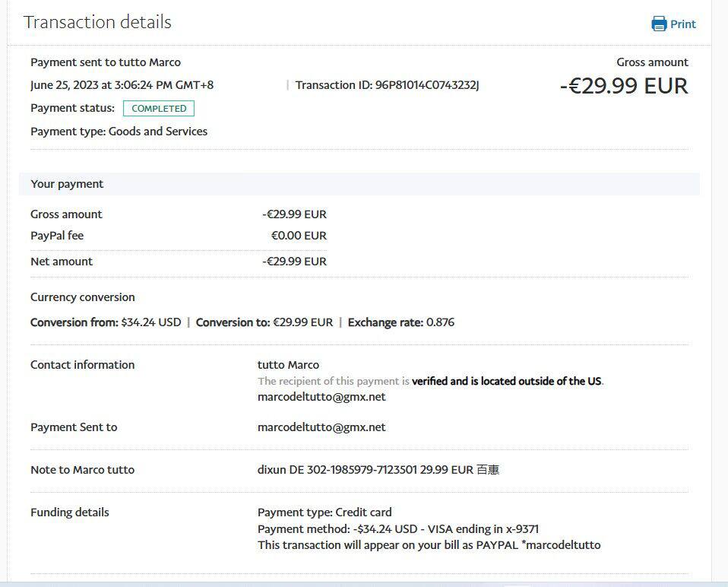Viewport: 728px width, 587px height.
Task: Click the Transaction details heading
Action: [97, 22]
